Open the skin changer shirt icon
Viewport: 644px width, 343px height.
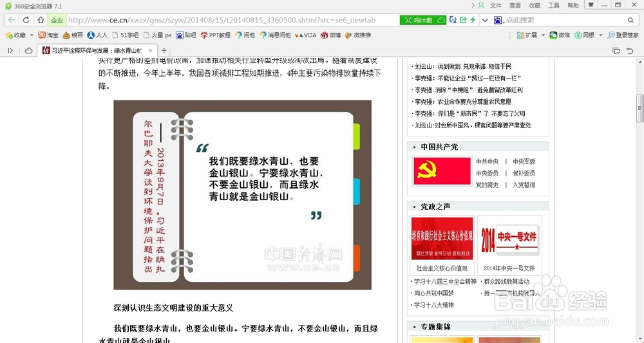[591, 5]
